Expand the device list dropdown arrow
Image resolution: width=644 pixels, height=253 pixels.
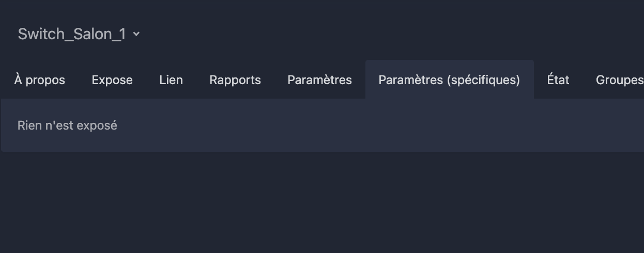point(136,34)
